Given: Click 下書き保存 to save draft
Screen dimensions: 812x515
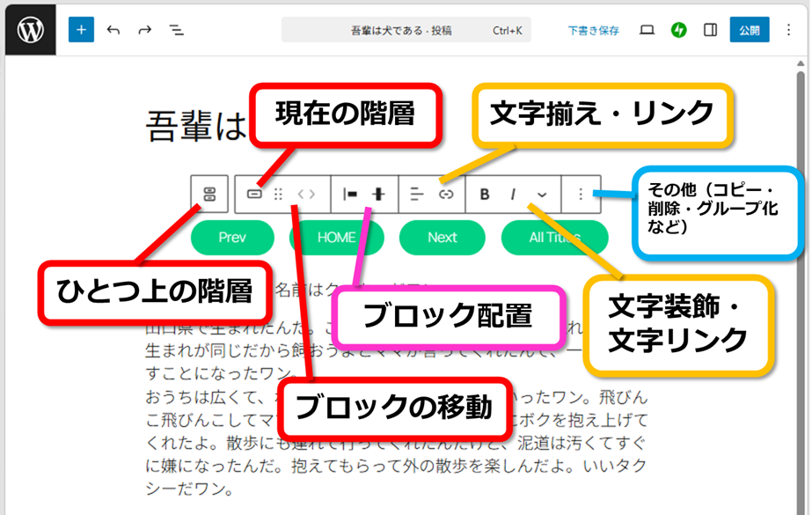Looking at the screenshot, I should 593,30.
